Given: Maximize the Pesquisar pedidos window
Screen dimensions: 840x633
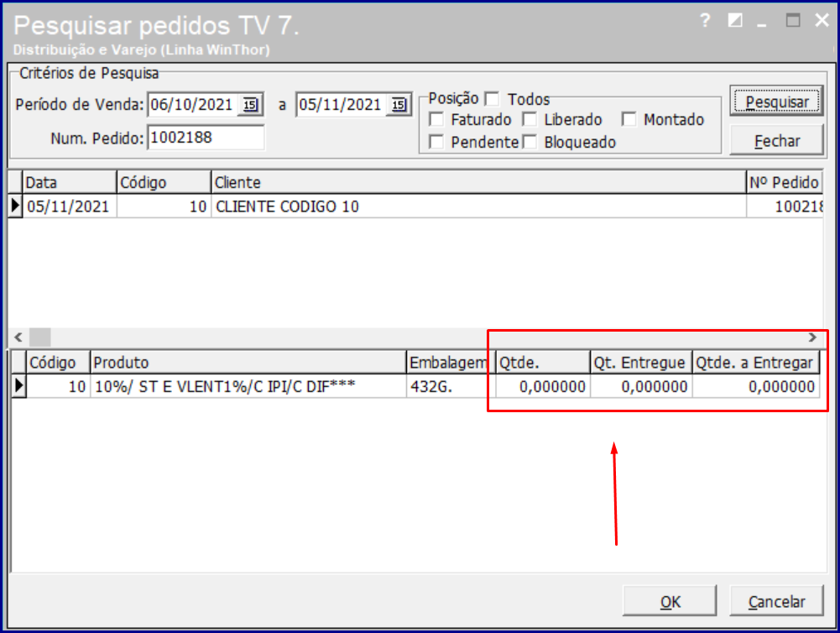Looking at the screenshot, I should point(793,20).
